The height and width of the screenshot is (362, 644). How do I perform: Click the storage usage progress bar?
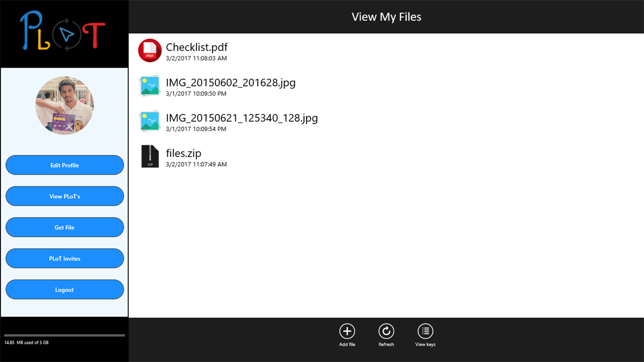click(64, 335)
